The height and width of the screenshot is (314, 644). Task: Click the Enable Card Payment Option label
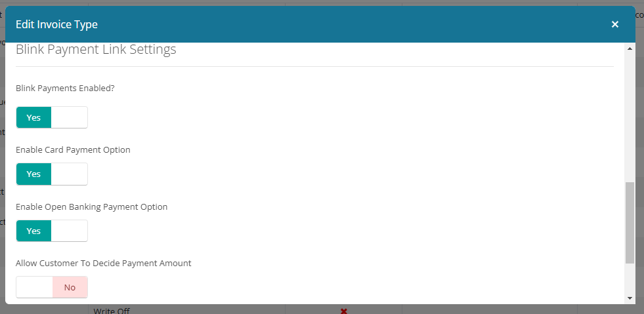[73, 150]
